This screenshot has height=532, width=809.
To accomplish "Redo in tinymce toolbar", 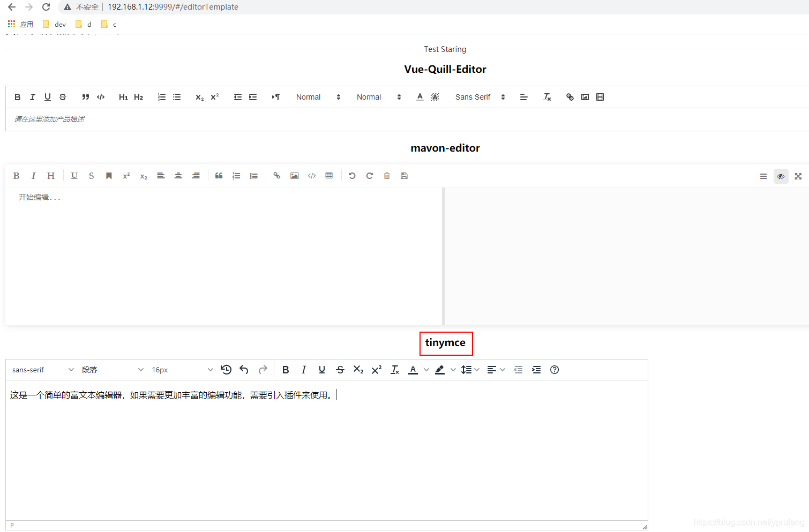I will point(263,370).
